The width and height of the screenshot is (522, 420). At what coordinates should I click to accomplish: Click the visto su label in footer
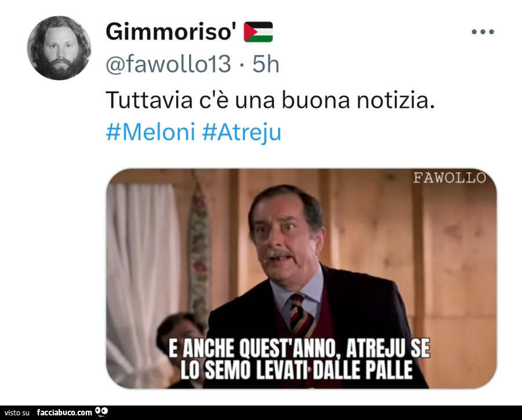(17, 413)
